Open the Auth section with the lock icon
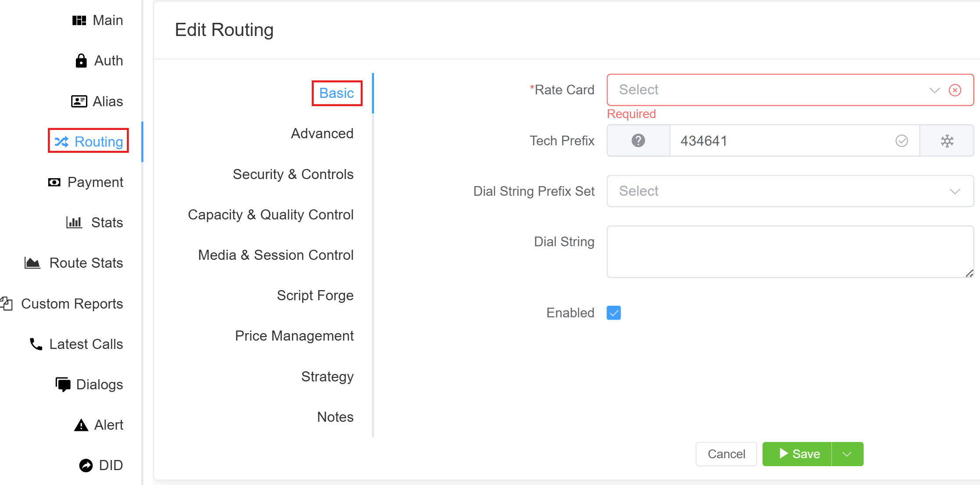 click(81, 61)
